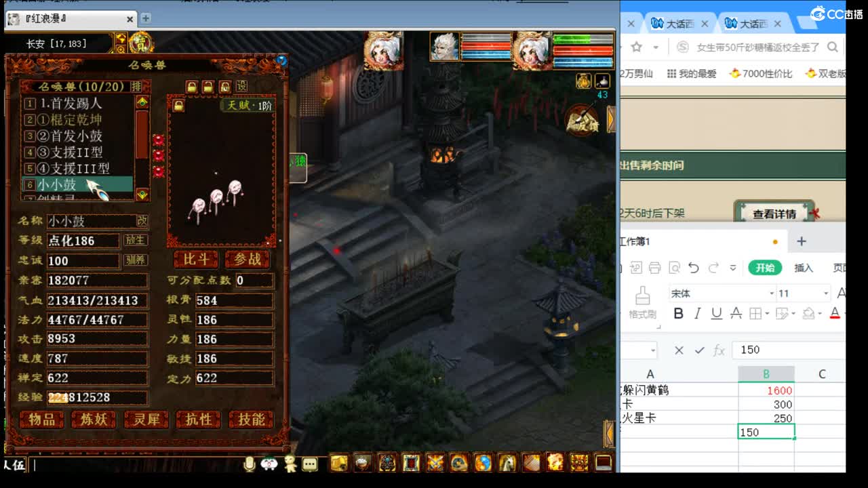Open the 技能 skills tab
Viewport: 868px width, 488px height.
point(251,420)
